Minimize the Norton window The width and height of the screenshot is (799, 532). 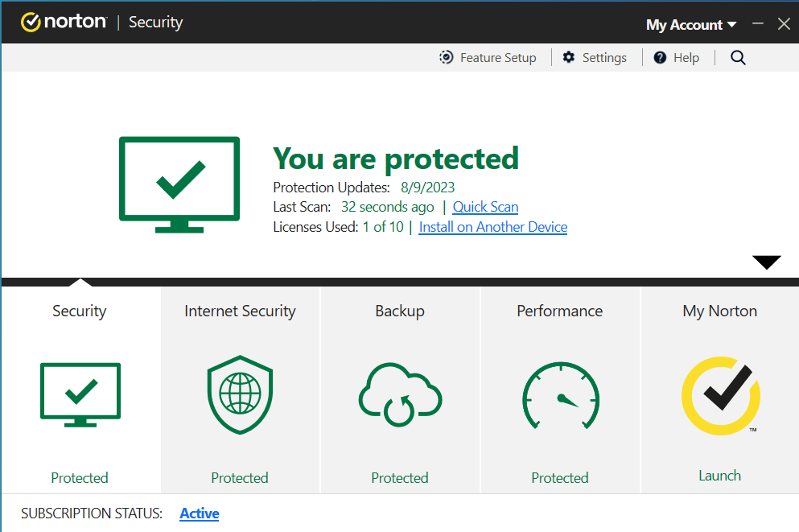pyautogui.click(x=757, y=23)
